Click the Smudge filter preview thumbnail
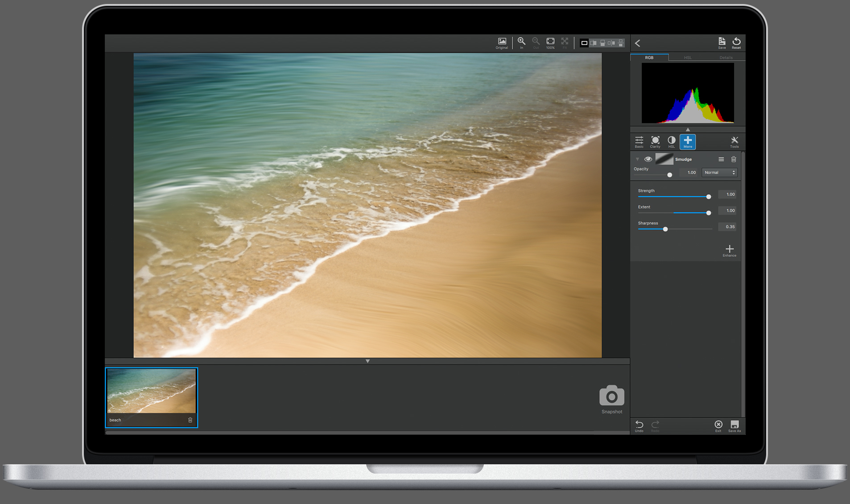The width and height of the screenshot is (850, 504). (x=664, y=159)
